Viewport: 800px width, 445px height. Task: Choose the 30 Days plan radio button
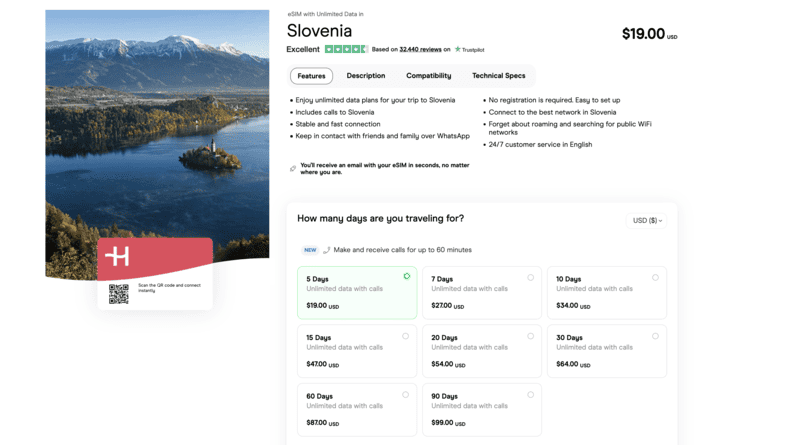coord(655,336)
